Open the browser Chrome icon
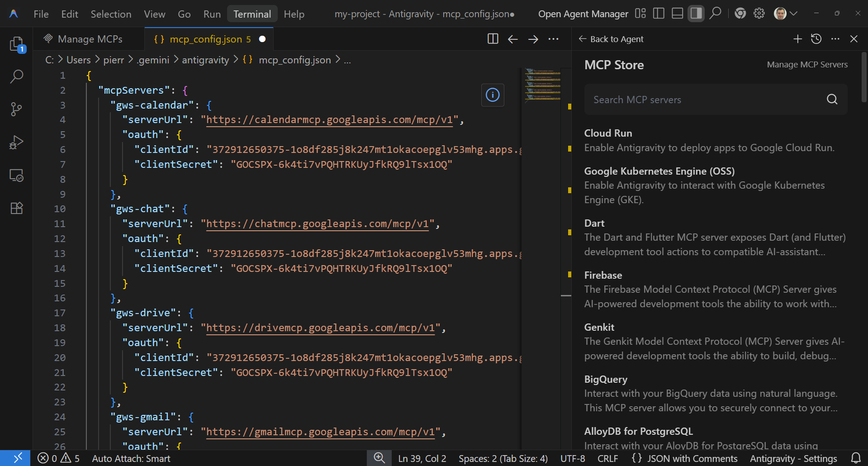Image resolution: width=868 pixels, height=466 pixels. click(740, 14)
